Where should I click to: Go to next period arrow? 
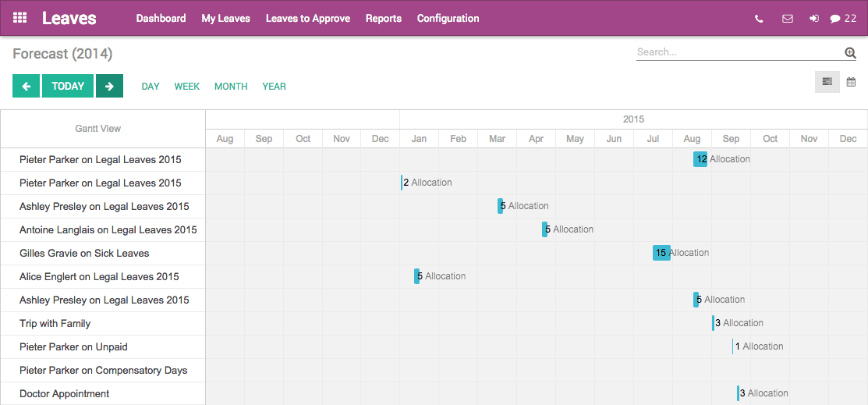pyautogui.click(x=109, y=86)
